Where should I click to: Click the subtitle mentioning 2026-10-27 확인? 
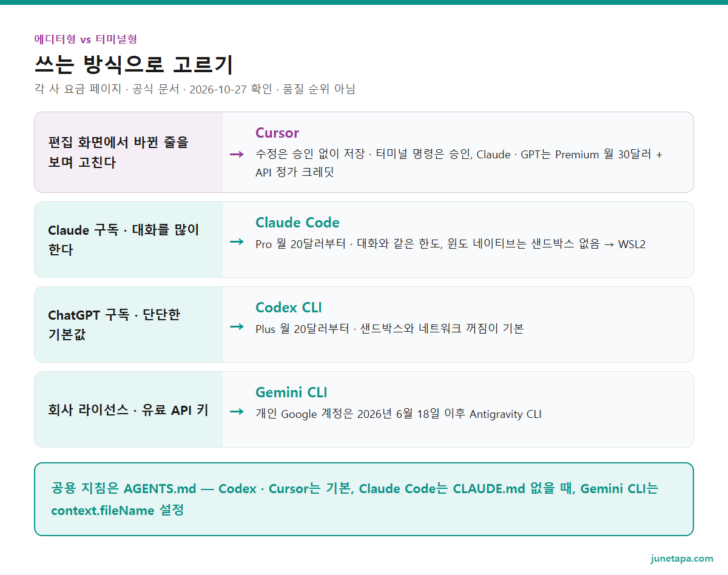(195, 89)
